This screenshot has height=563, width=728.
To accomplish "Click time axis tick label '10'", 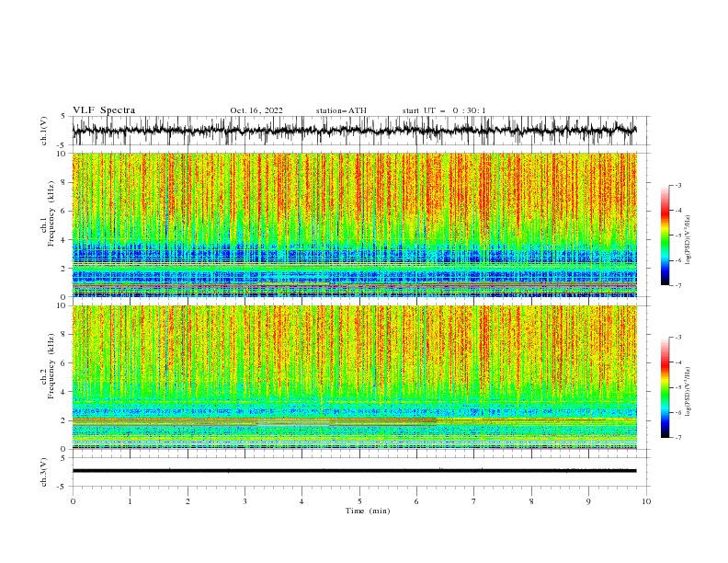I will 646,501.
